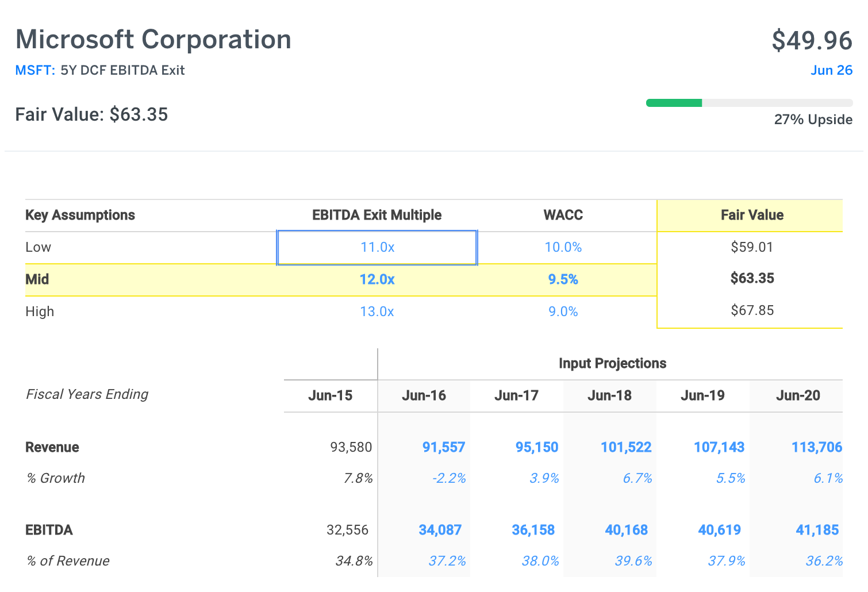
Task: Click the Jun-20 column header
Action: 798,396
